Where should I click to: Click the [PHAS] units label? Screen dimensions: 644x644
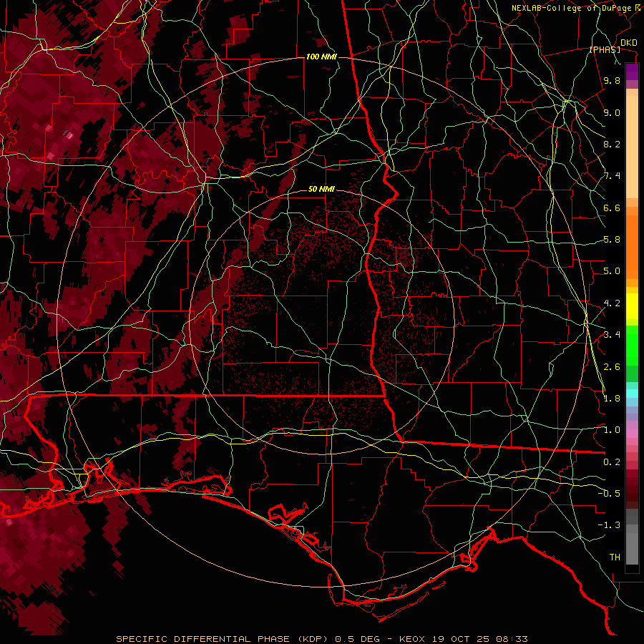pos(605,49)
